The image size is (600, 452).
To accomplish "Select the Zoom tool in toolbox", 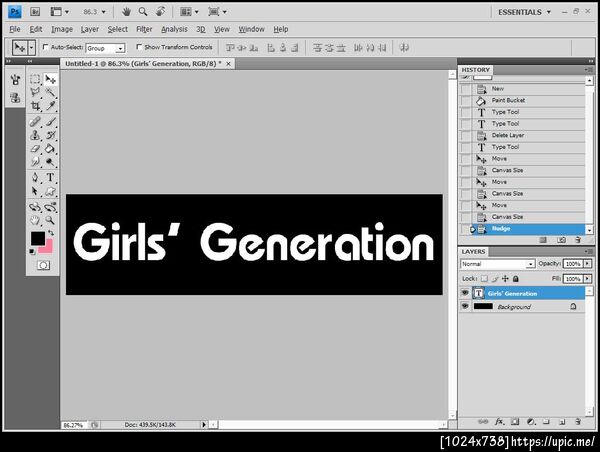I will coord(50,220).
